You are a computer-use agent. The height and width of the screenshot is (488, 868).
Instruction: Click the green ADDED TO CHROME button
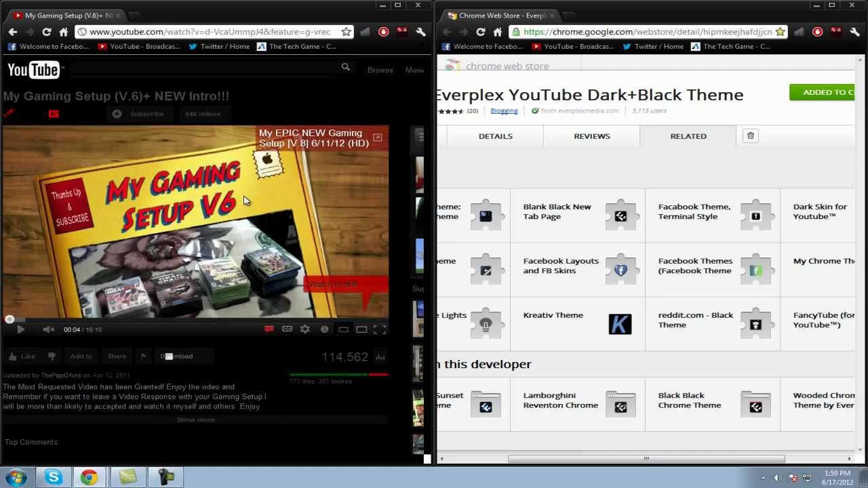click(823, 93)
